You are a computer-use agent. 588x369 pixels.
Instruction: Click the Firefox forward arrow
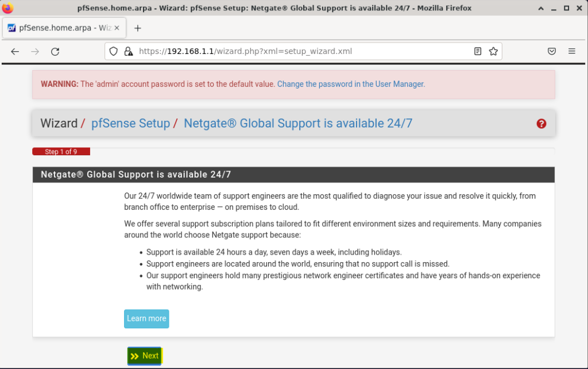click(35, 51)
